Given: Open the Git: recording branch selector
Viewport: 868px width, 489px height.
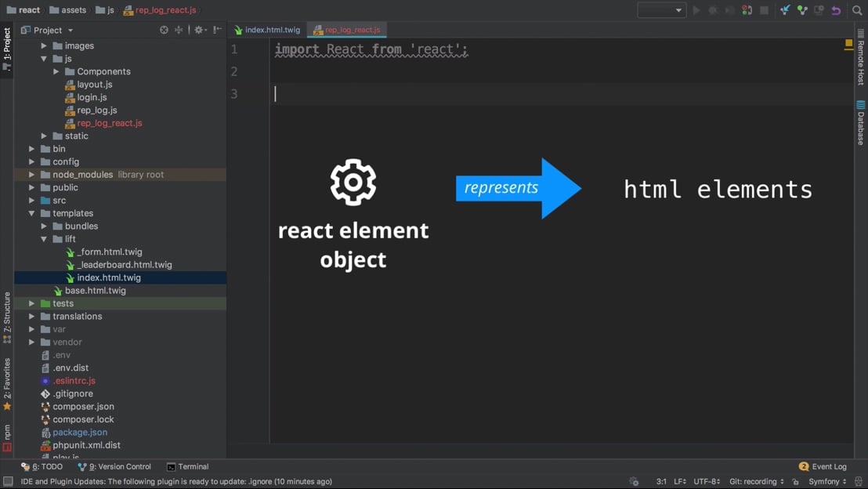Looking at the screenshot, I should [x=756, y=481].
